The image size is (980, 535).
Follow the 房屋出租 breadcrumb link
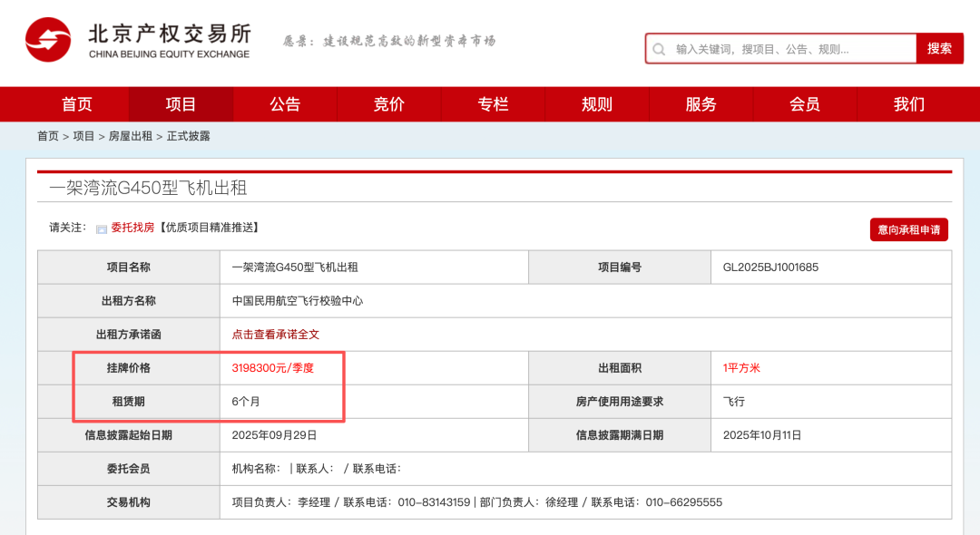131,136
